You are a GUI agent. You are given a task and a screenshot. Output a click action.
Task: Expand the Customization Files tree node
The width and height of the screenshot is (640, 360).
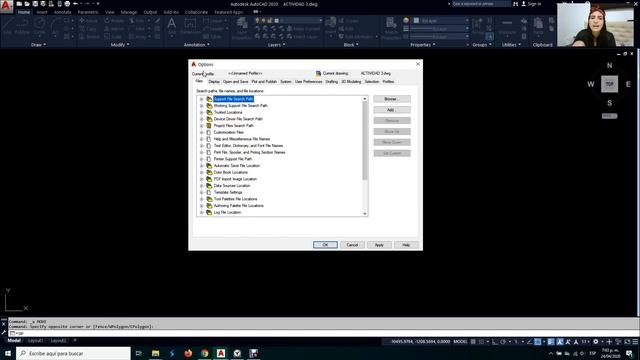tap(201, 132)
